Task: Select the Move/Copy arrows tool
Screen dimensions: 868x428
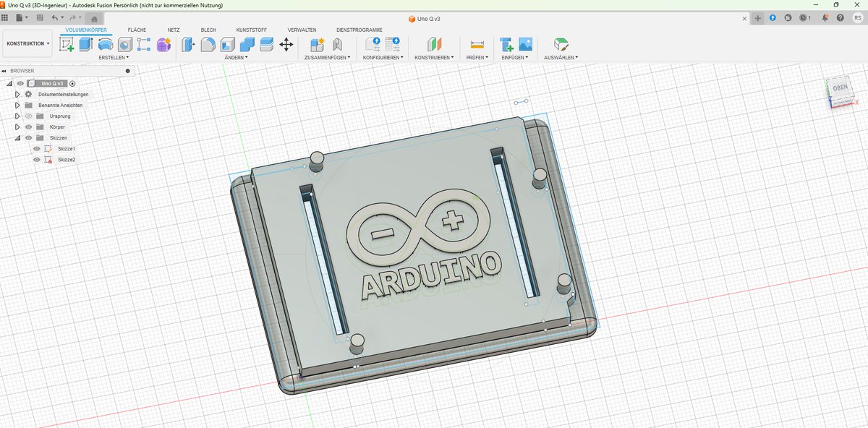Action: (x=286, y=44)
